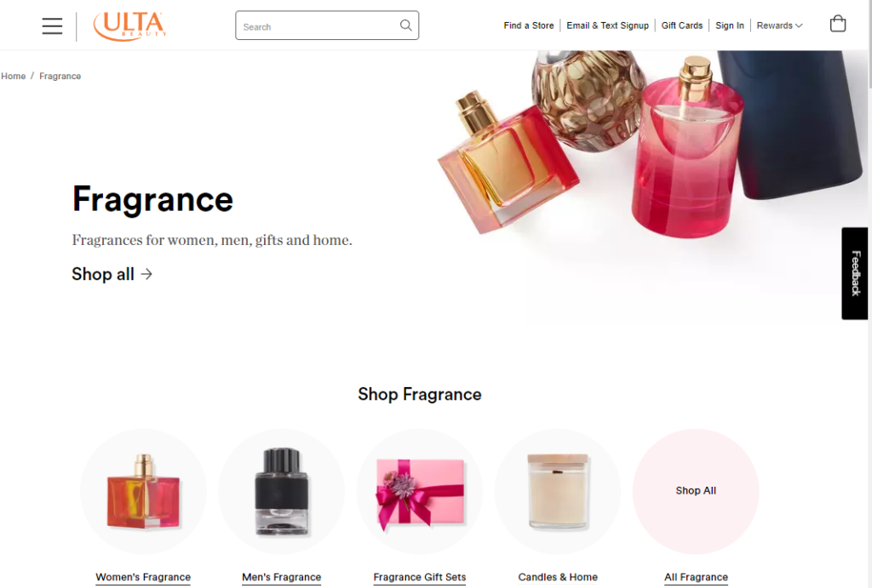872x588 pixels.
Task: Open the shopping bag icon
Action: click(x=838, y=24)
